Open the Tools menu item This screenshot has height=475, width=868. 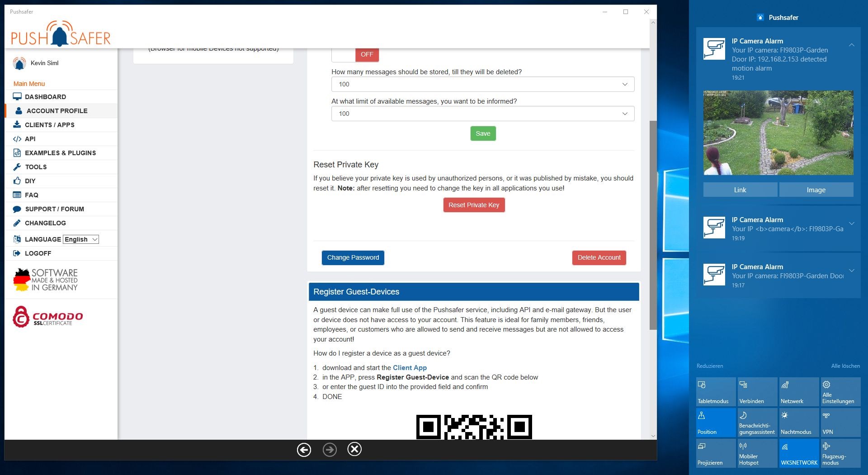click(x=61, y=167)
